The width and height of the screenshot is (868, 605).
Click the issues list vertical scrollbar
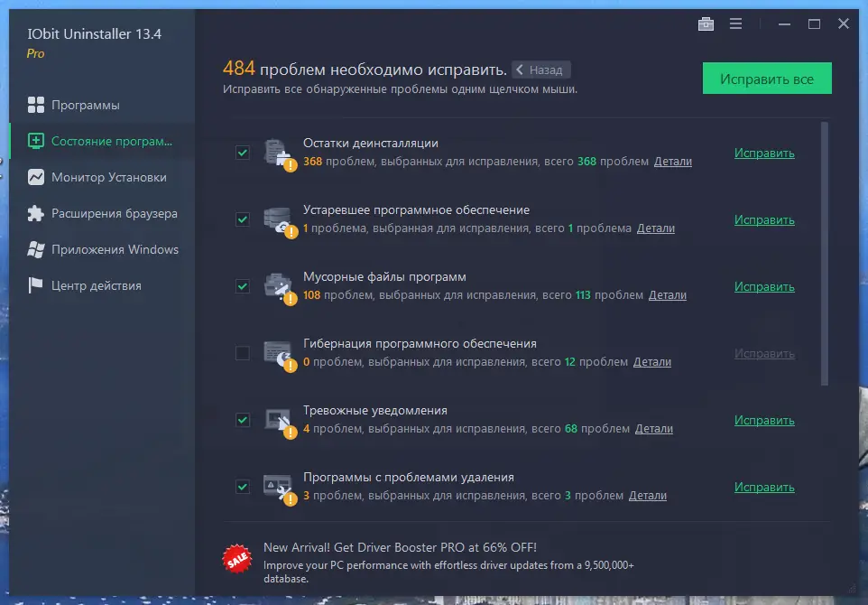pos(825,254)
